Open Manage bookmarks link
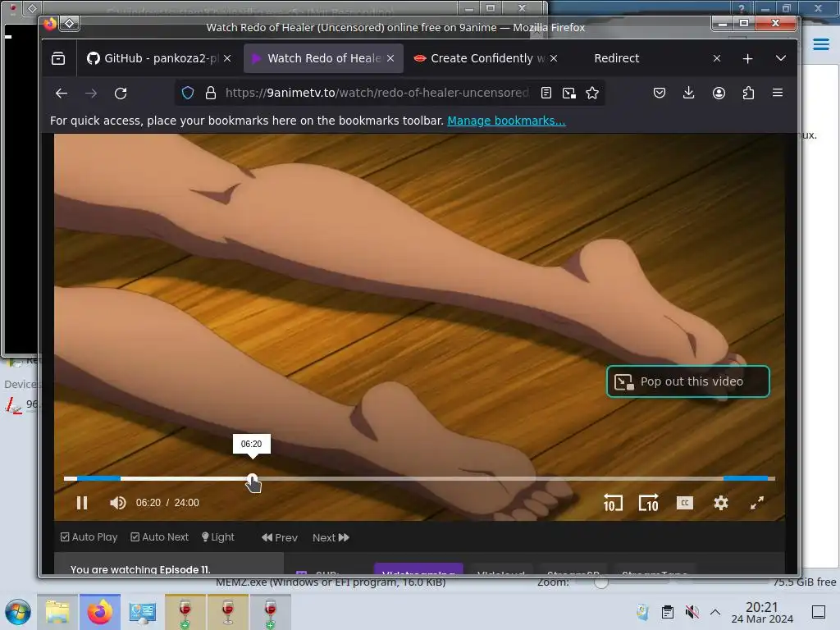The height and width of the screenshot is (630, 840). (x=506, y=121)
